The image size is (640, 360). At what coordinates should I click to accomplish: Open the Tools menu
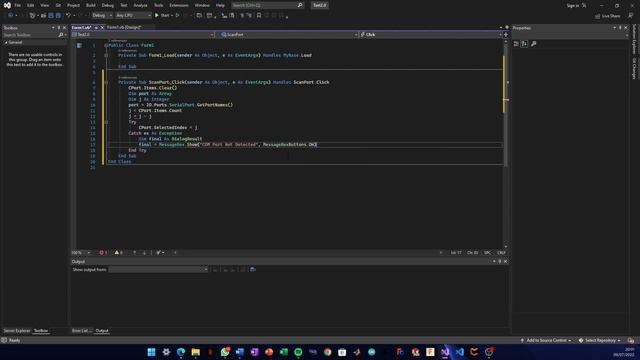[x=158, y=5]
